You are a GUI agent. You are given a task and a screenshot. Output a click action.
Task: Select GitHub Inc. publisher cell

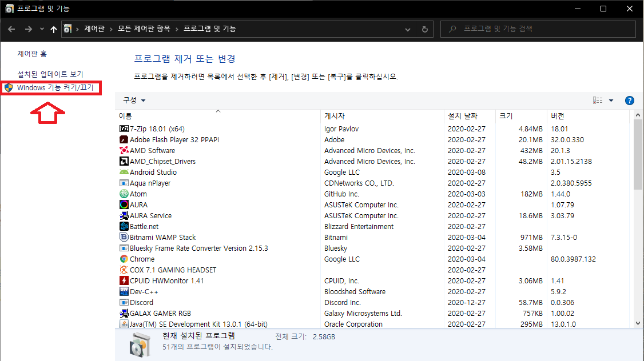coord(341,194)
